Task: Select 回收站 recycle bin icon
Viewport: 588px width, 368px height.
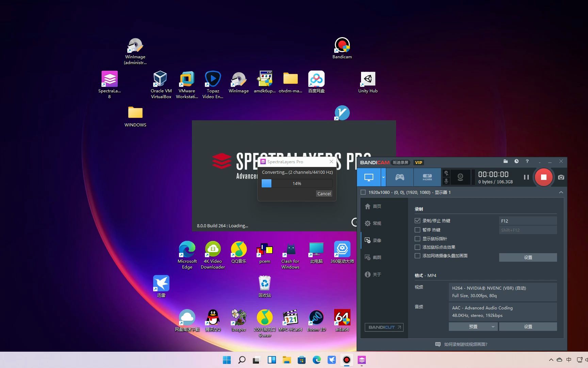Action: click(x=264, y=287)
